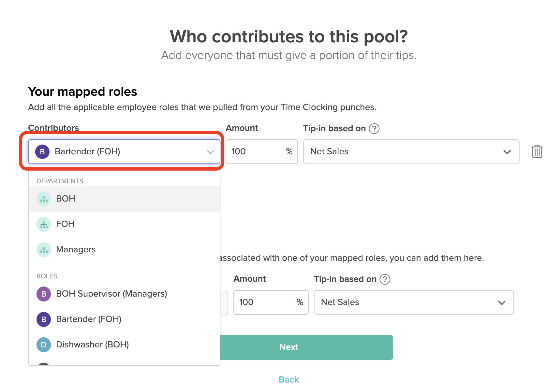Select Managers from the departments list
The image size is (560, 392).
(x=76, y=249)
